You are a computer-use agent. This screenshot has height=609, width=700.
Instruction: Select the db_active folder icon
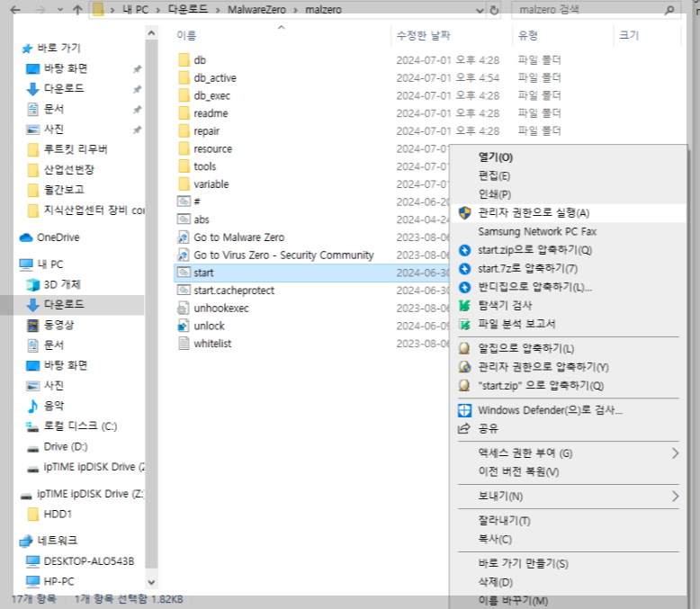click(x=184, y=77)
